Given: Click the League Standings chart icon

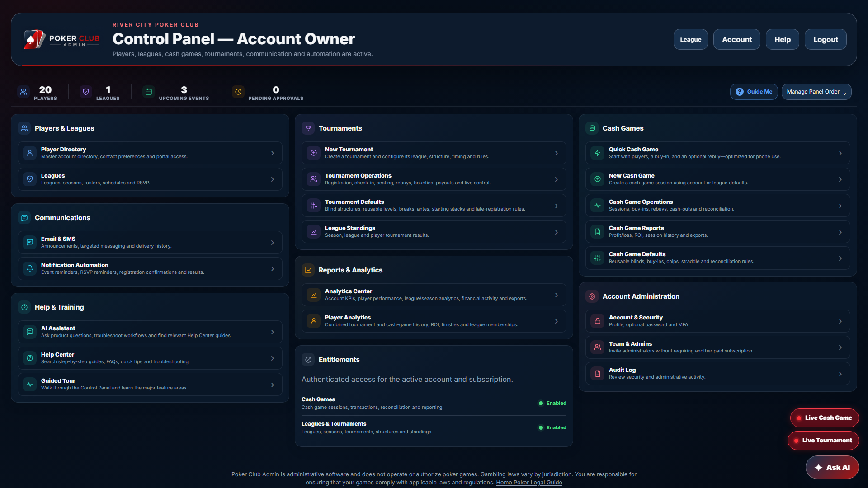Looking at the screenshot, I should pyautogui.click(x=314, y=232).
